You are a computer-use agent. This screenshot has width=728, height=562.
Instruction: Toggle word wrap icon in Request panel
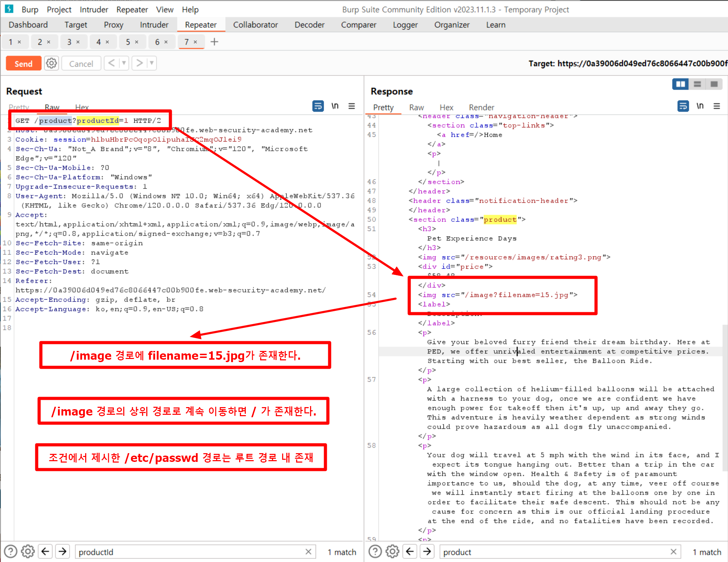[x=318, y=106]
